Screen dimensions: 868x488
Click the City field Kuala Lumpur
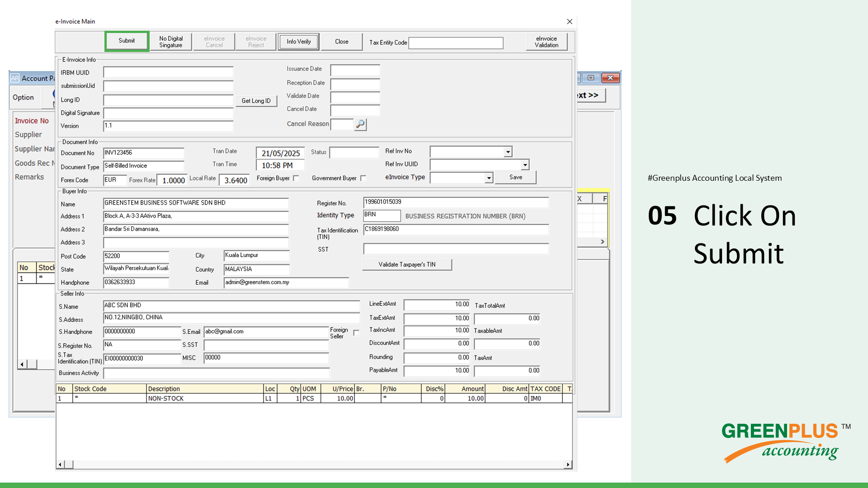click(256, 256)
